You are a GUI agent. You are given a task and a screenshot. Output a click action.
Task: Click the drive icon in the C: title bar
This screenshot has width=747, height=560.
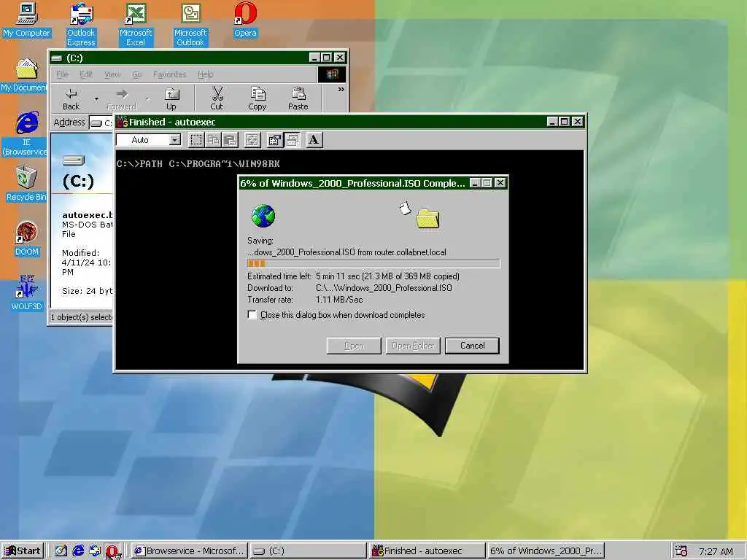(x=57, y=58)
